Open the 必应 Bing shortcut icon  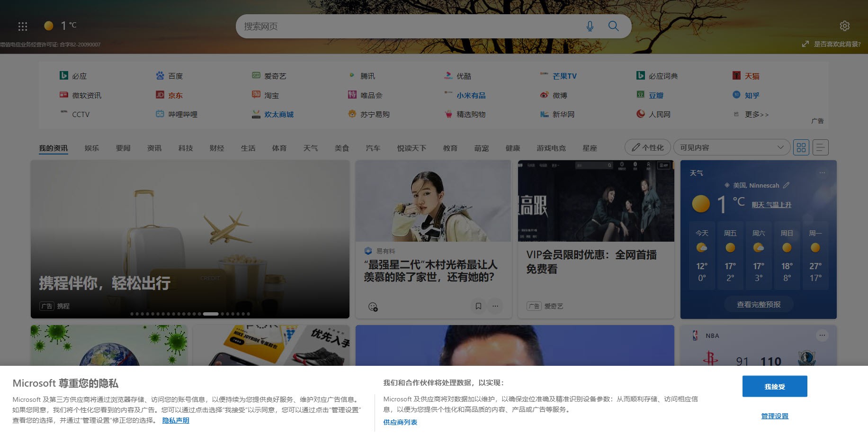(63, 75)
